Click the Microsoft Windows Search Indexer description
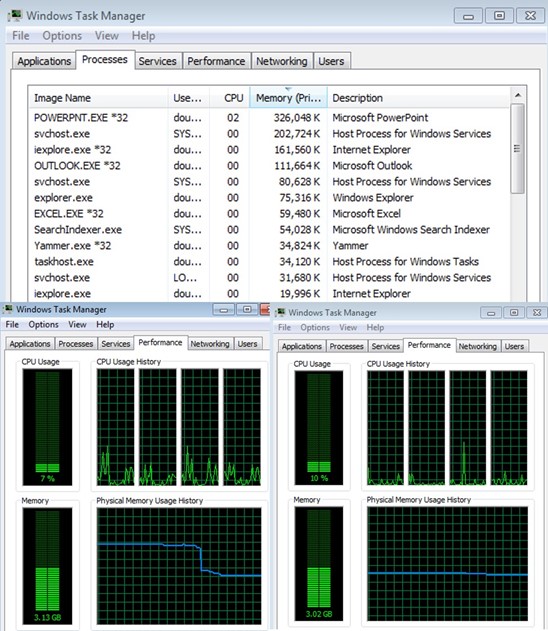The height and width of the screenshot is (631, 548). [411, 230]
